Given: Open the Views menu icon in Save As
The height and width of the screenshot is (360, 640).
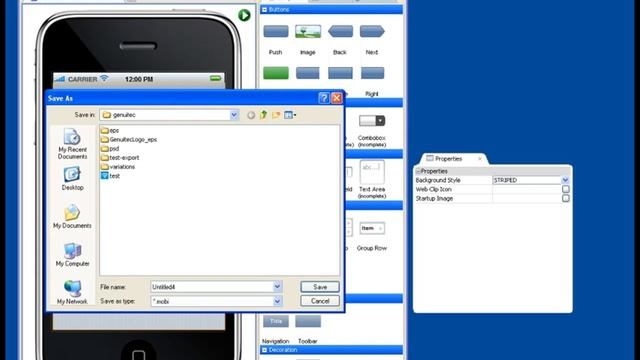Looking at the screenshot, I should coord(290,116).
